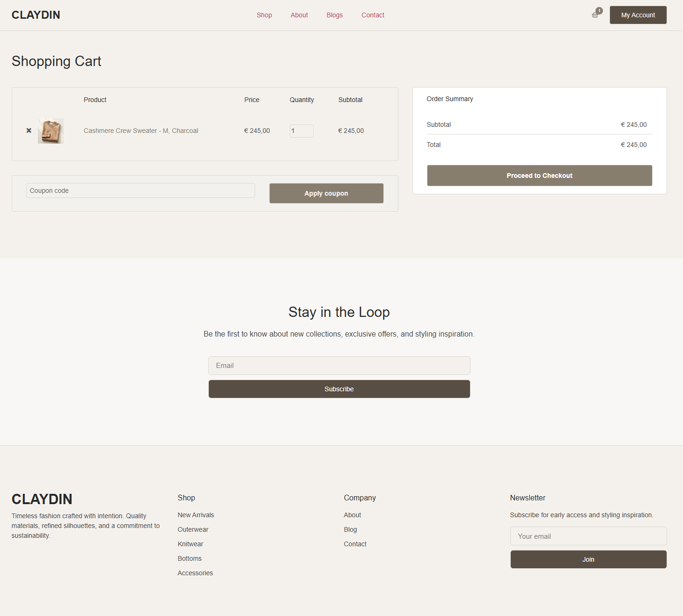Remove Cashmere Crew Sweater from cart
683x616 pixels.
tap(29, 131)
